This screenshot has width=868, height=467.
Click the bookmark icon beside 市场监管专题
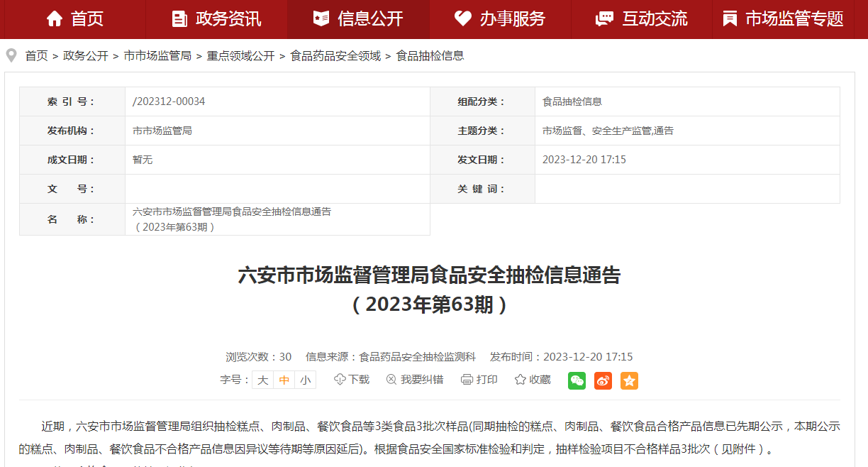(x=730, y=18)
